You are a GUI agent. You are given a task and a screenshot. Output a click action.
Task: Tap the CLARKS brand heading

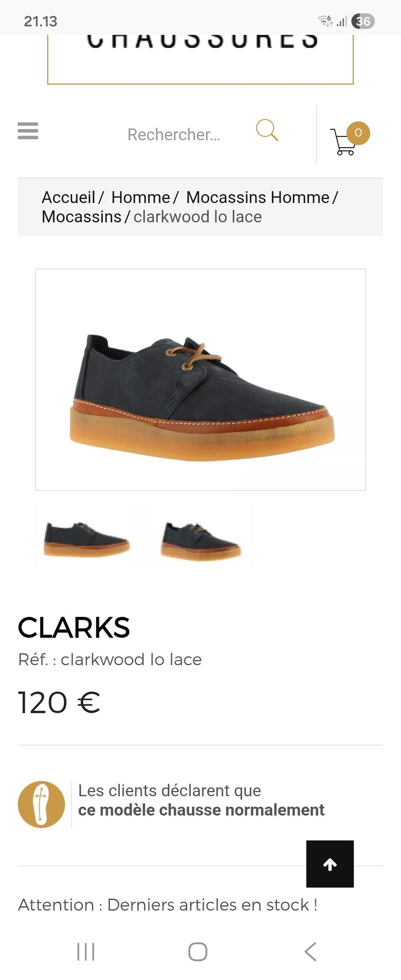pyautogui.click(x=74, y=628)
